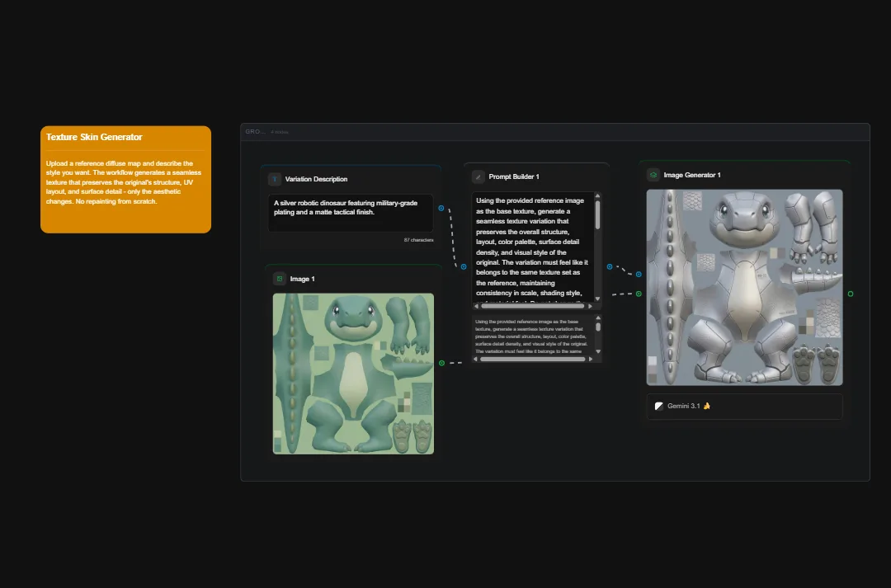The height and width of the screenshot is (588, 891).
Task: Click the Image 1 green output port
Action: click(x=441, y=363)
